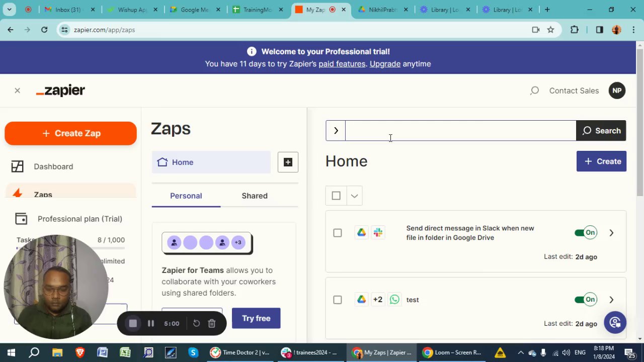Turn off the test zap toggle
644x362 pixels.
tap(586, 299)
